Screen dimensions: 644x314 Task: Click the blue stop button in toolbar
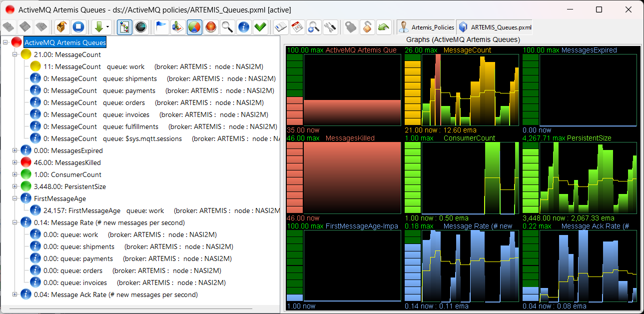click(78, 27)
